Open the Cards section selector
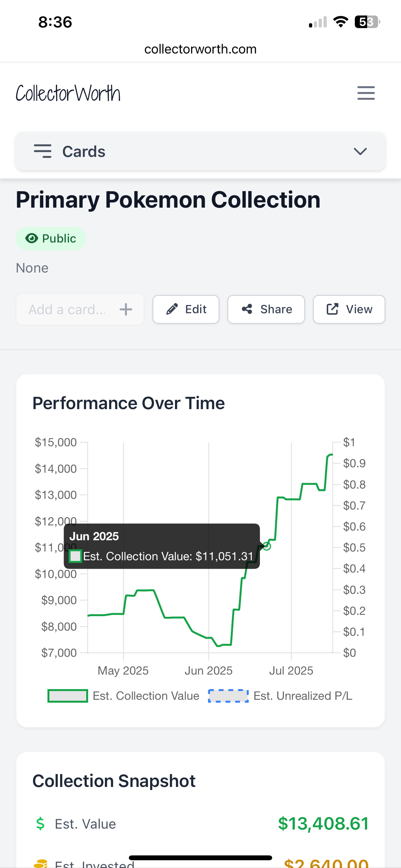The height and width of the screenshot is (868, 401). pos(200,151)
